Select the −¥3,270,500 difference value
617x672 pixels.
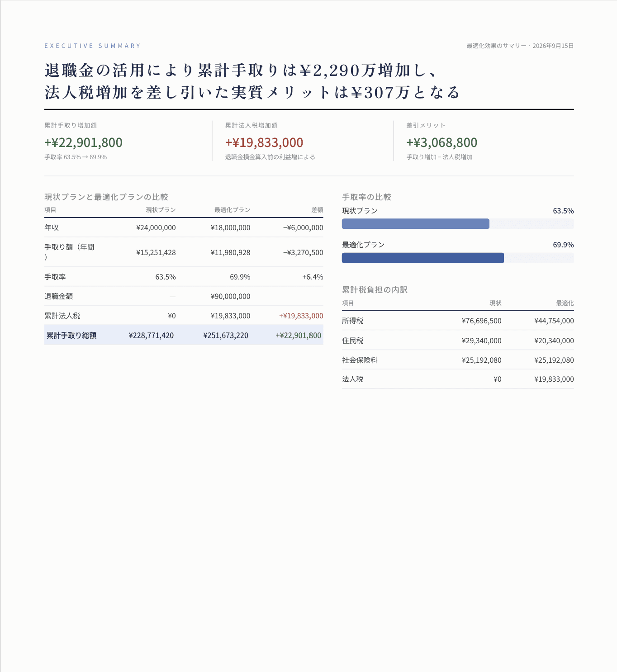[x=303, y=252]
